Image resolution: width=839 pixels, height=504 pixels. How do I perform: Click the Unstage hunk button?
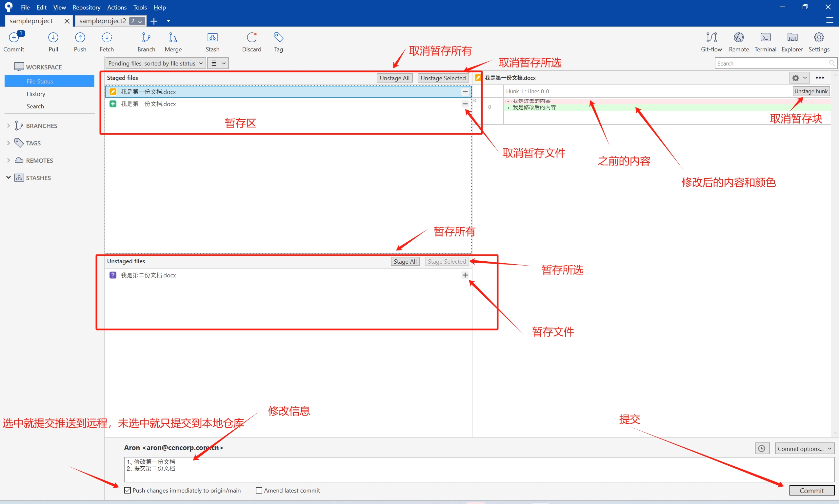810,91
